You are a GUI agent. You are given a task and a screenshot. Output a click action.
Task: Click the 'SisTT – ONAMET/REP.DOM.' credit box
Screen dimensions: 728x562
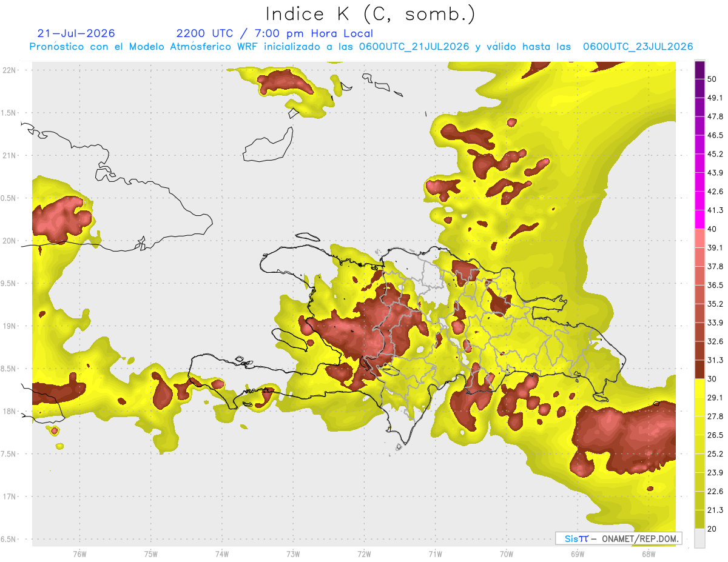coord(618,538)
